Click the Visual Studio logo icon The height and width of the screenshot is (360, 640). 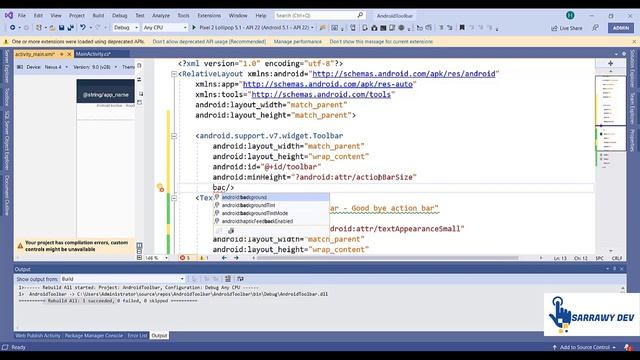9,16
